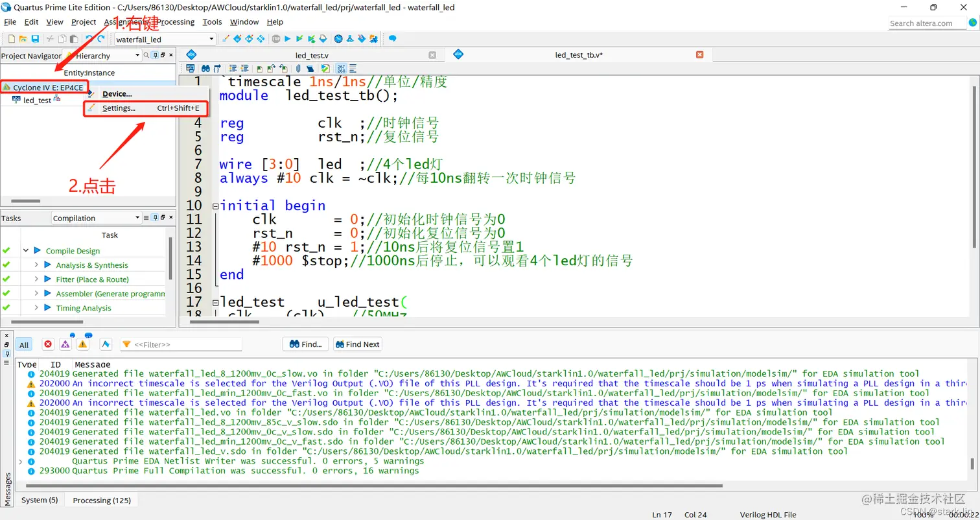
Task: Save the current file with disk icon
Action: coord(35,39)
